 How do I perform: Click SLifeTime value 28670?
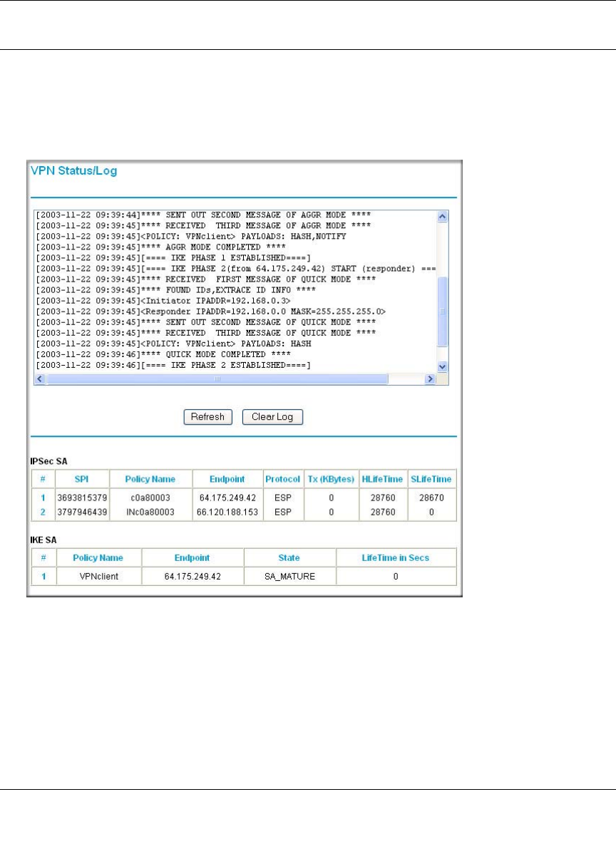pos(431,498)
